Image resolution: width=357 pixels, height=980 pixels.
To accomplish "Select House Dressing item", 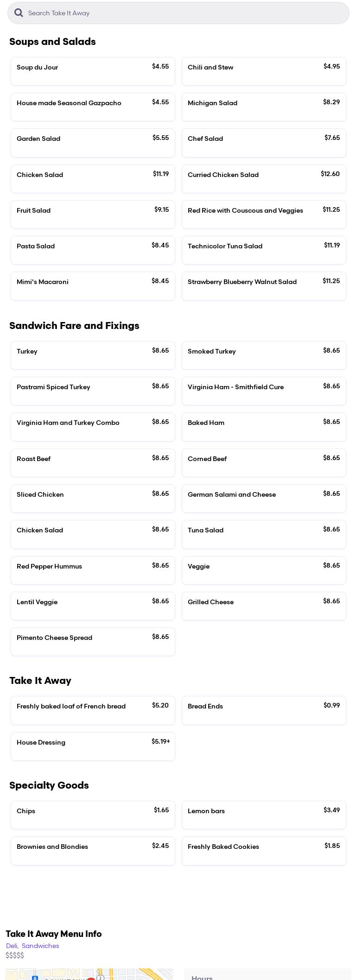I will pyautogui.click(x=93, y=746).
